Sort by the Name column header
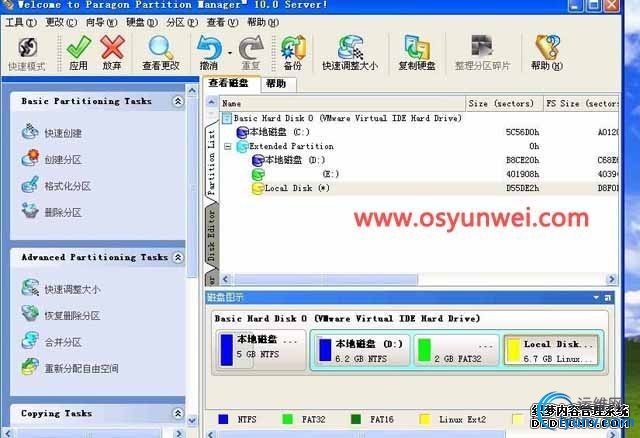The height and width of the screenshot is (438, 640). [342, 103]
